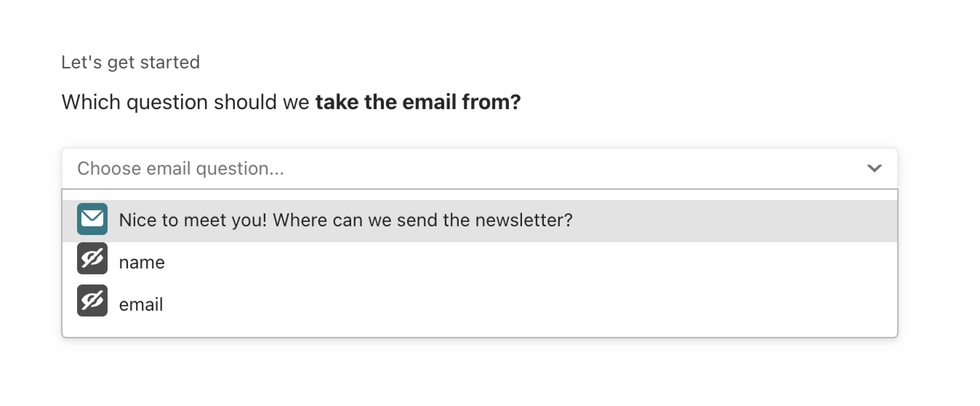Image resolution: width=980 pixels, height=406 pixels.
Task: Click the slashed-eye icon on the email row
Action: pos(92,300)
